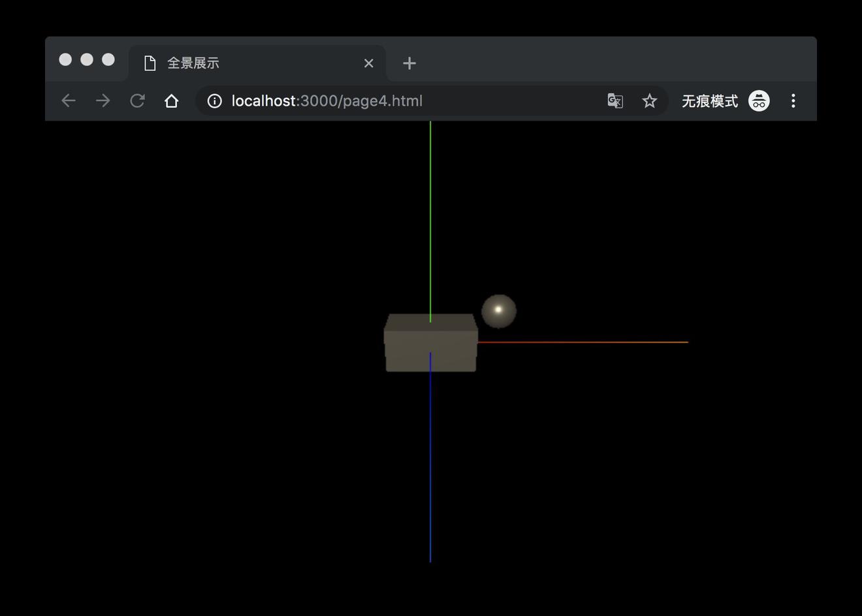Viewport: 862px width, 616px height.
Task: Close the 全景展示 tab
Action: (x=369, y=63)
